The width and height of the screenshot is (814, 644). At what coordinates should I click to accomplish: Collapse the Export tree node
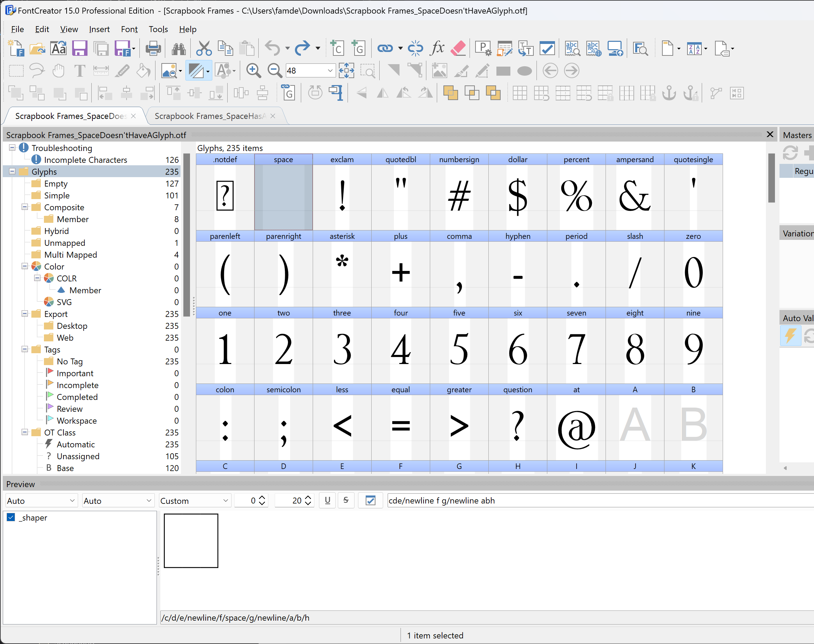pos(24,313)
